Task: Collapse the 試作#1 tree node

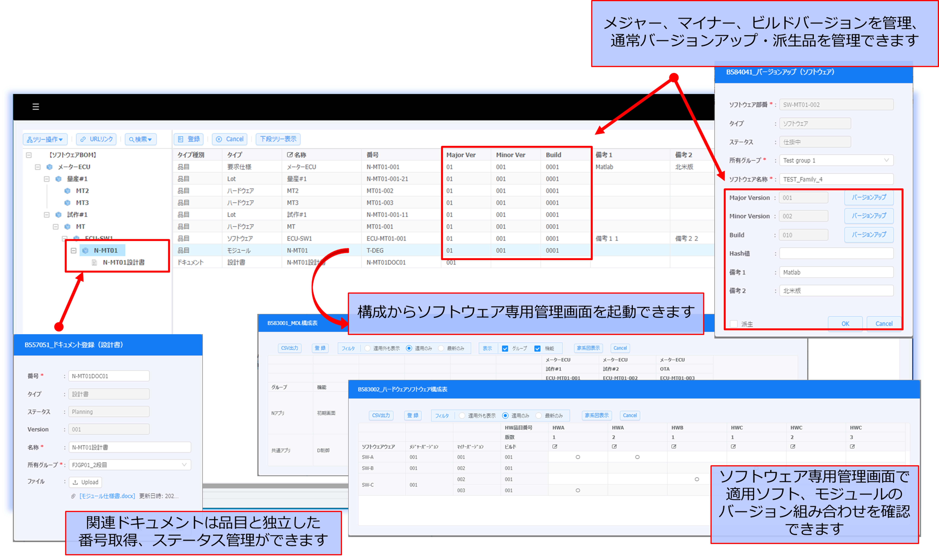Action: click(47, 215)
